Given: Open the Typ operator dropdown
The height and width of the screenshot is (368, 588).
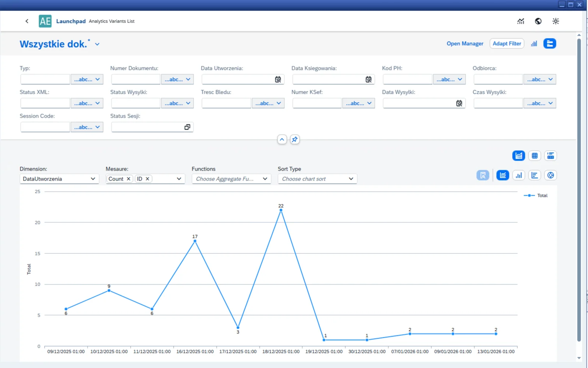Looking at the screenshot, I should 87,79.
